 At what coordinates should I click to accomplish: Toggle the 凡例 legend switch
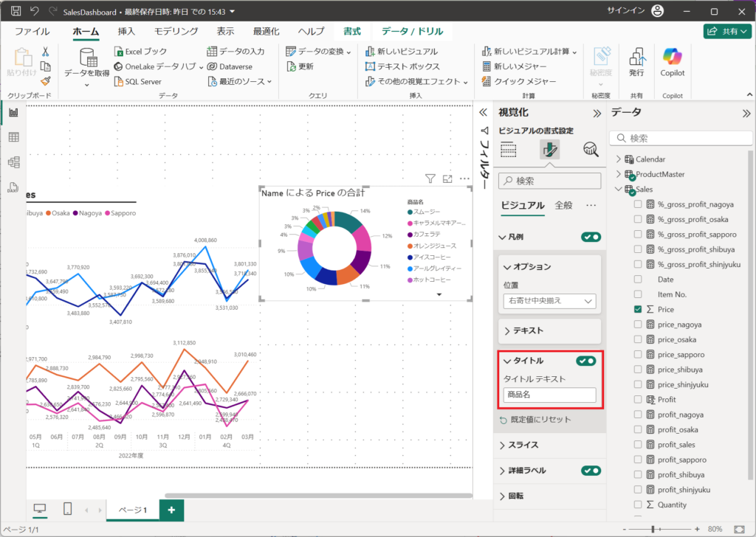(591, 237)
